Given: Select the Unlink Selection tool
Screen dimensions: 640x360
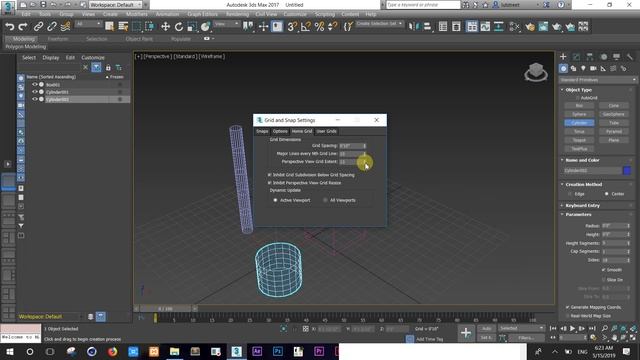Looking at the screenshot, I should (52, 27).
